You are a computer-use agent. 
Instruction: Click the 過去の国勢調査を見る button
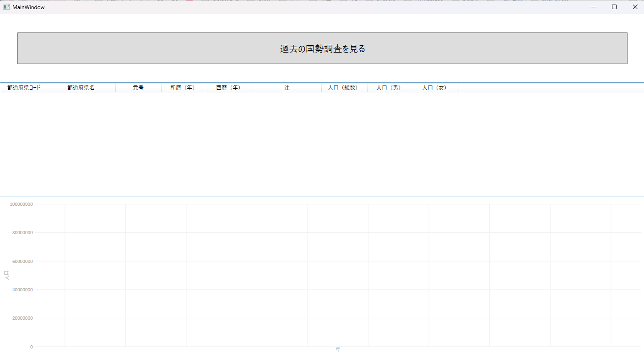click(322, 48)
